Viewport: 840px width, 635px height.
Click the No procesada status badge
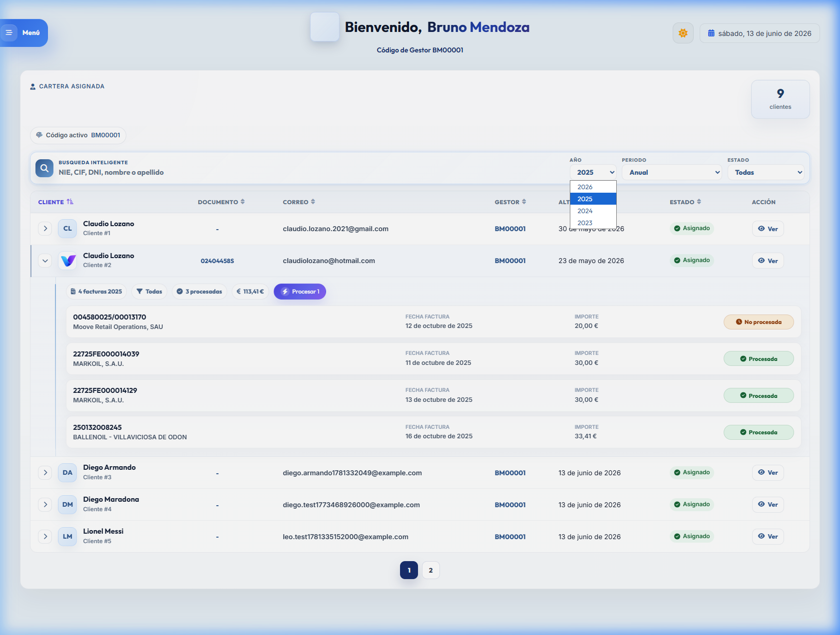pos(759,322)
